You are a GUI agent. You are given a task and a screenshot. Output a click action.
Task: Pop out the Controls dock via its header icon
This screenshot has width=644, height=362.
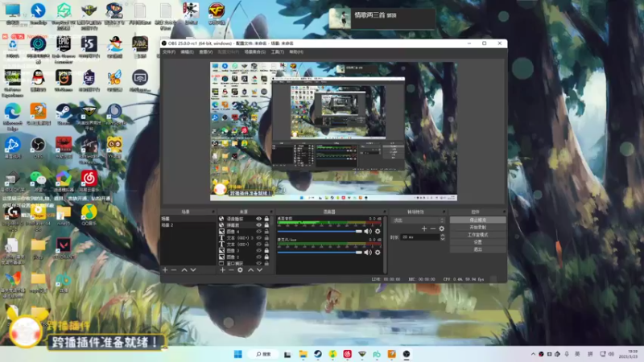click(x=504, y=212)
